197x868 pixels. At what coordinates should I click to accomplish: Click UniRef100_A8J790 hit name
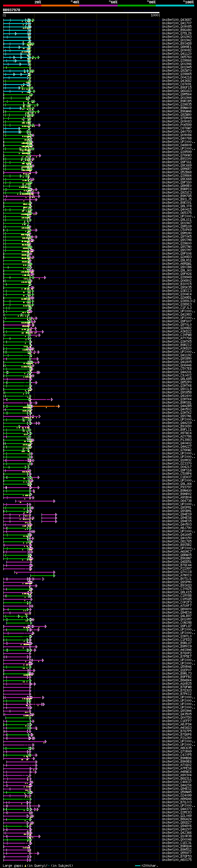tap(177, 528)
